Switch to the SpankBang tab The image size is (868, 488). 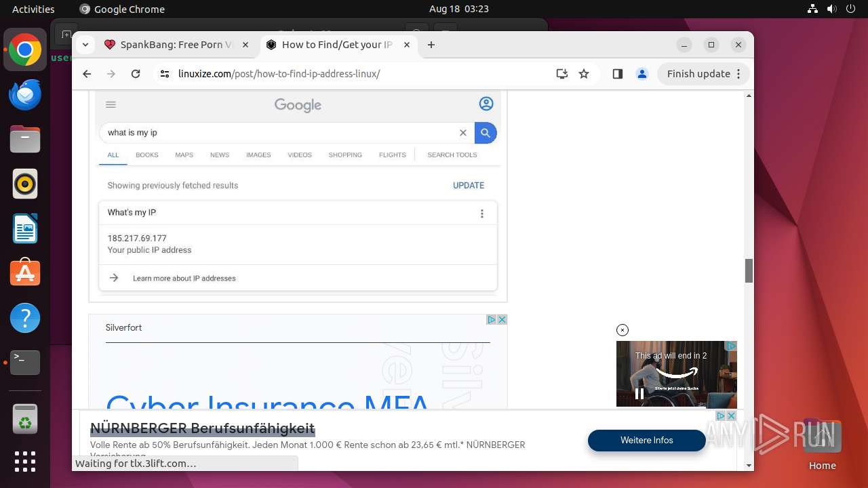click(177, 45)
